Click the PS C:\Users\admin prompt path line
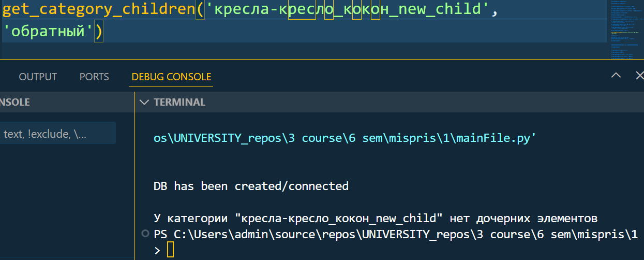The image size is (644, 260). tap(395, 234)
